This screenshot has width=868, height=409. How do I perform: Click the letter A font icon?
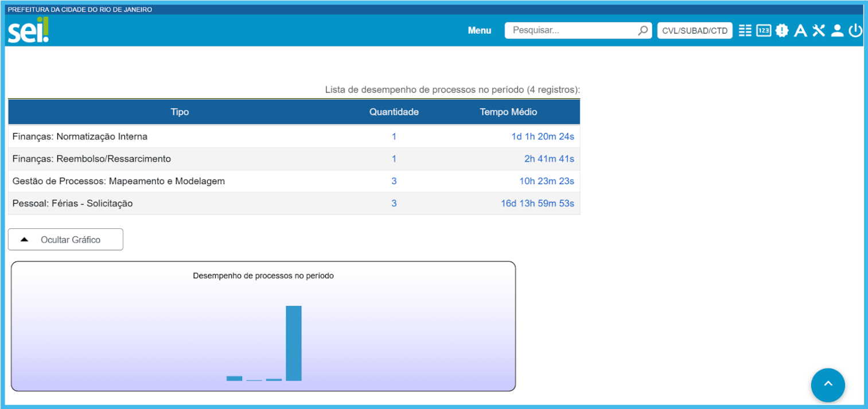pos(800,31)
